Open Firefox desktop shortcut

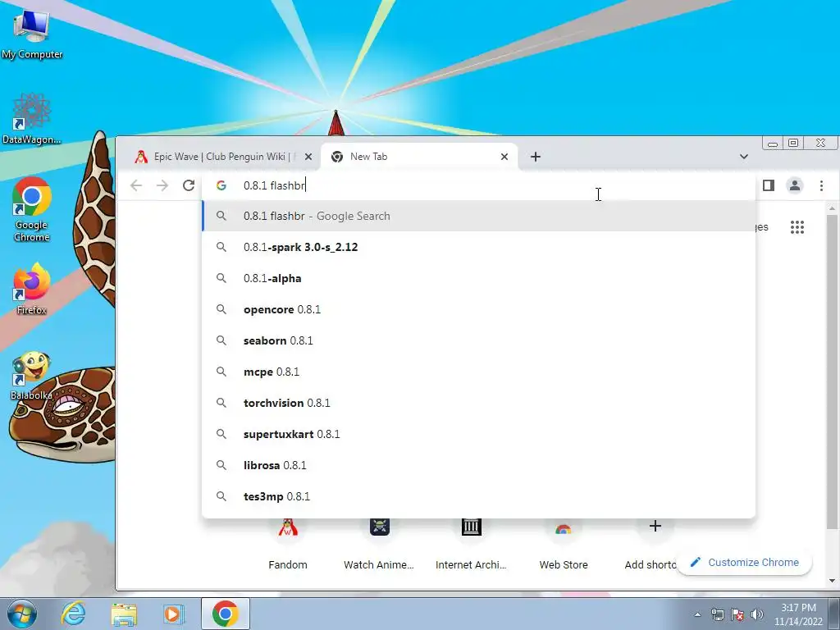tap(32, 288)
